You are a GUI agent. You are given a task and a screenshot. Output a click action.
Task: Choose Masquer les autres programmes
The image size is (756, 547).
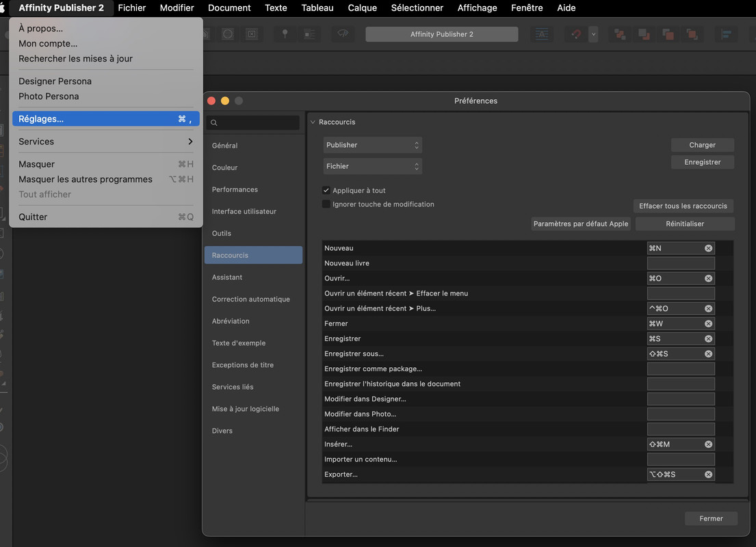coord(105,179)
